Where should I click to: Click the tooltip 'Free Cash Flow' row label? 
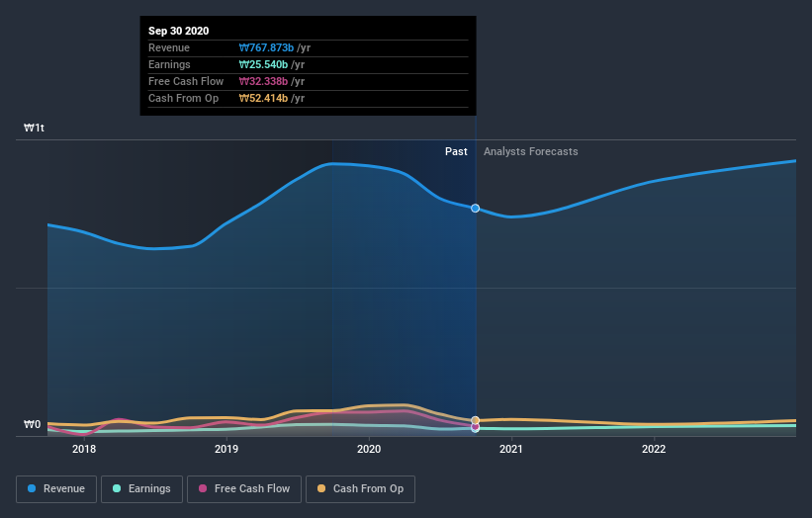pos(186,81)
